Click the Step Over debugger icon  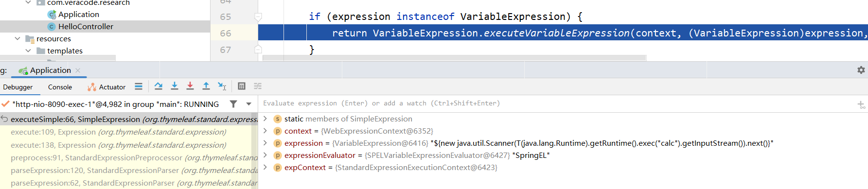pyautogui.click(x=159, y=86)
